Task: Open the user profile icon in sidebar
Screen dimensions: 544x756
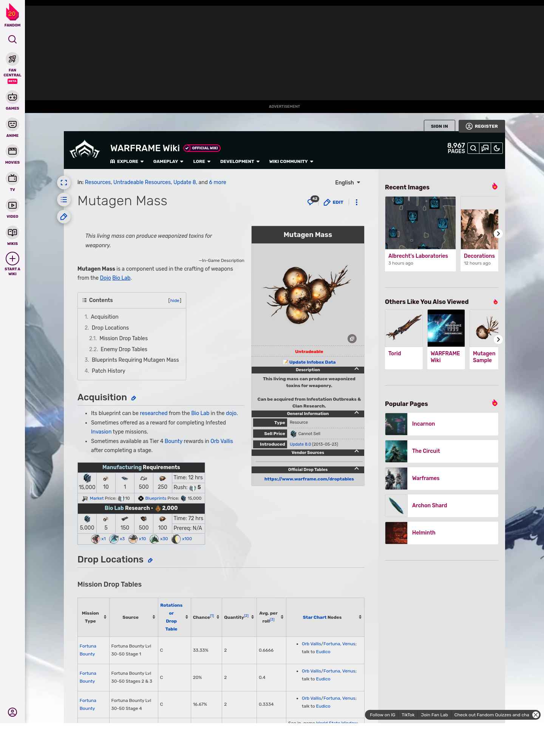Action: coord(12,712)
